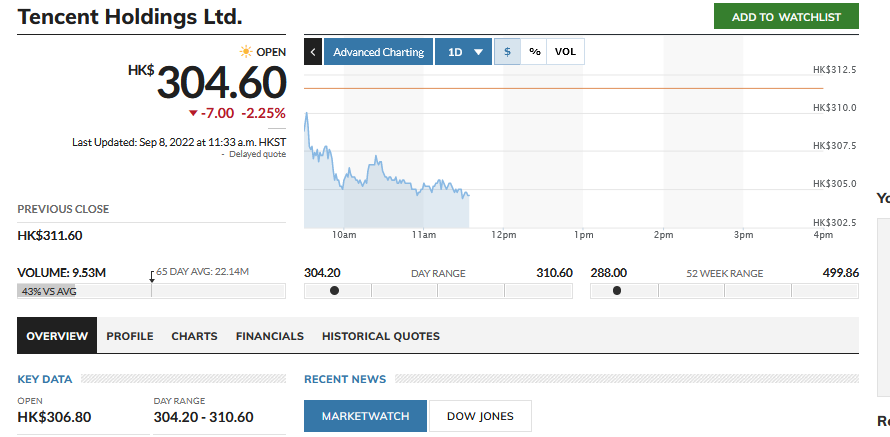This screenshot has height=437, width=890.
Task: Click the Tencent Holdings Ltd. title
Action: (x=130, y=16)
